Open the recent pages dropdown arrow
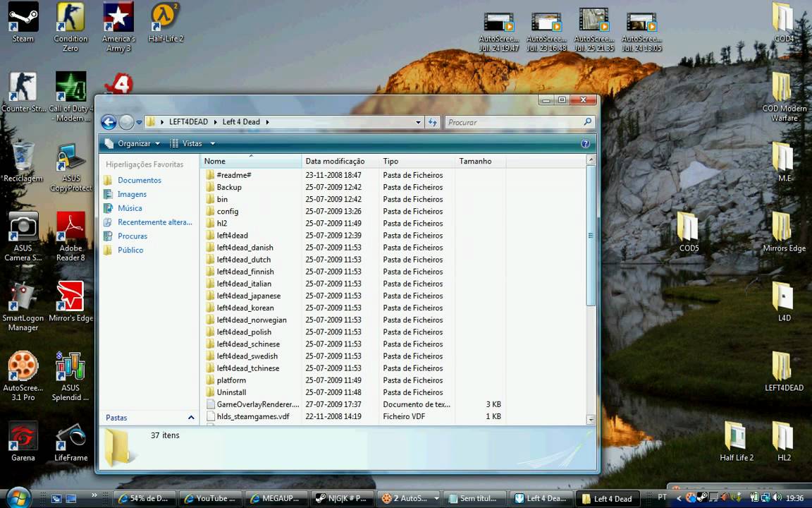The image size is (812, 508). coord(140,123)
